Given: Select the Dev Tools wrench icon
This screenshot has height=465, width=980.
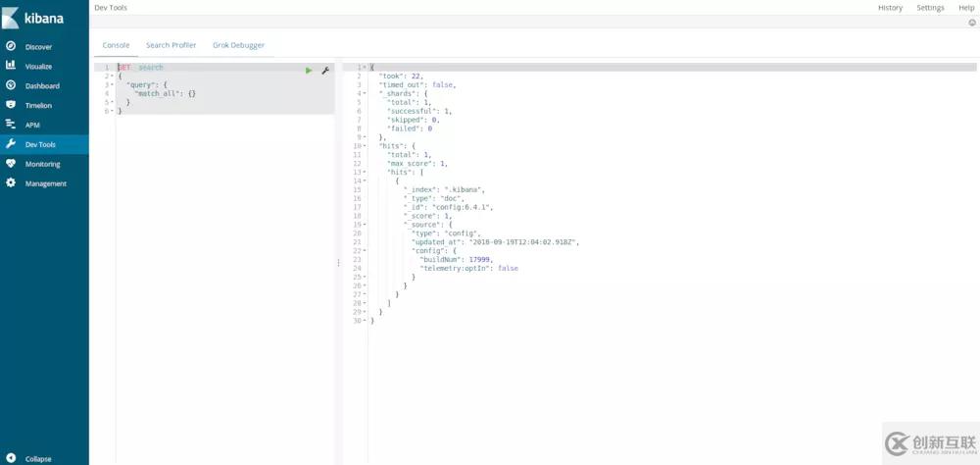Looking at the screenshot, I should coord(11,144).
